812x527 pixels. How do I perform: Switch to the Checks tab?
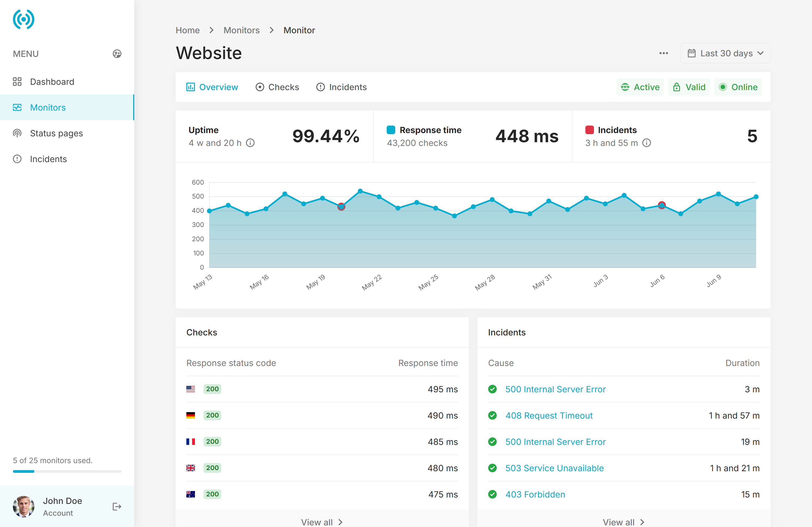pyautogui.click(x=277, y=87)
